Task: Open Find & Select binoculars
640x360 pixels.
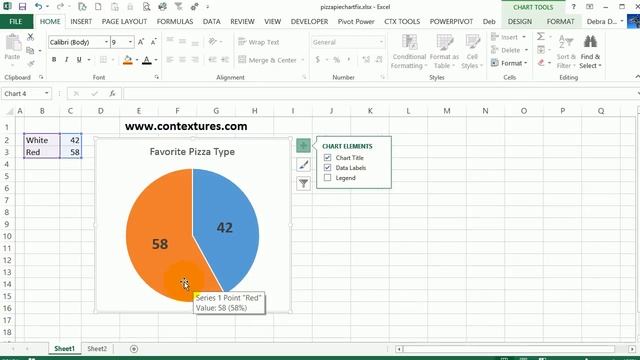Action: pyautogui.click(x=590, y=51)
